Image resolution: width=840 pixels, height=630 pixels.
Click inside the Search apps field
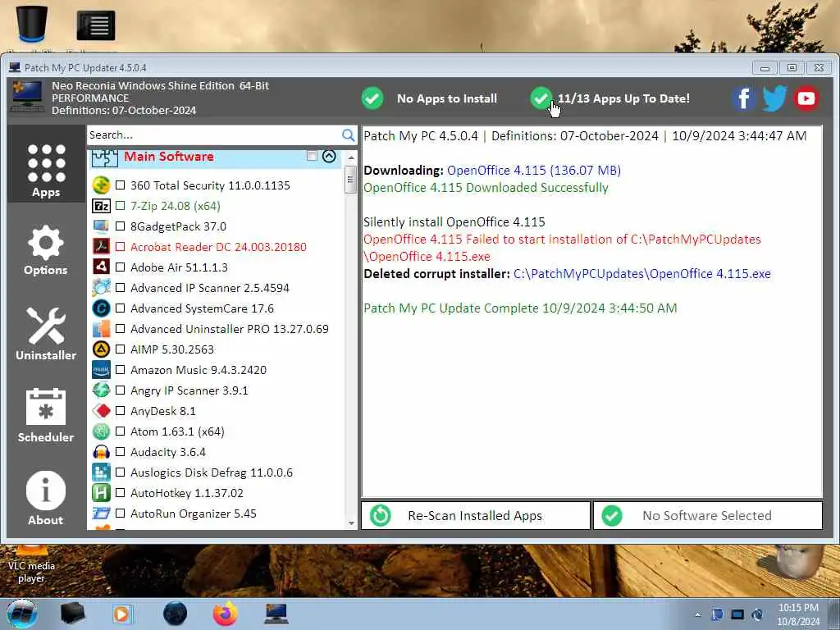coord(213,135)
